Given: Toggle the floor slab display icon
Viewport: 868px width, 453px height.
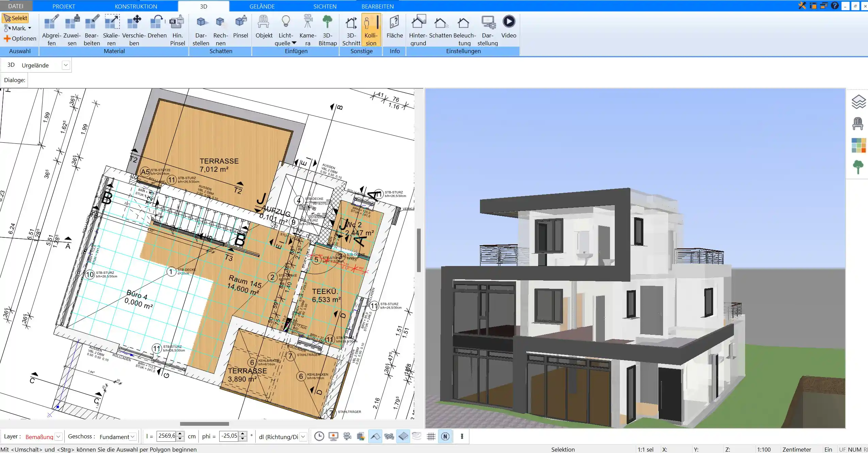Looking at the screenshot, I should pyautogui.click(x=403, y=436).
